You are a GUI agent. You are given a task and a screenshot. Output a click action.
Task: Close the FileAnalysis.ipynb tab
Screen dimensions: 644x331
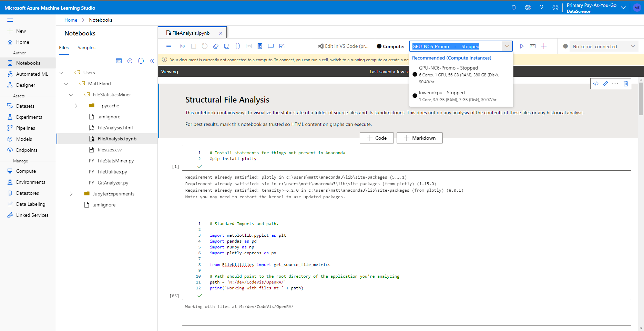pyautogui.click(x=221, y=33)
